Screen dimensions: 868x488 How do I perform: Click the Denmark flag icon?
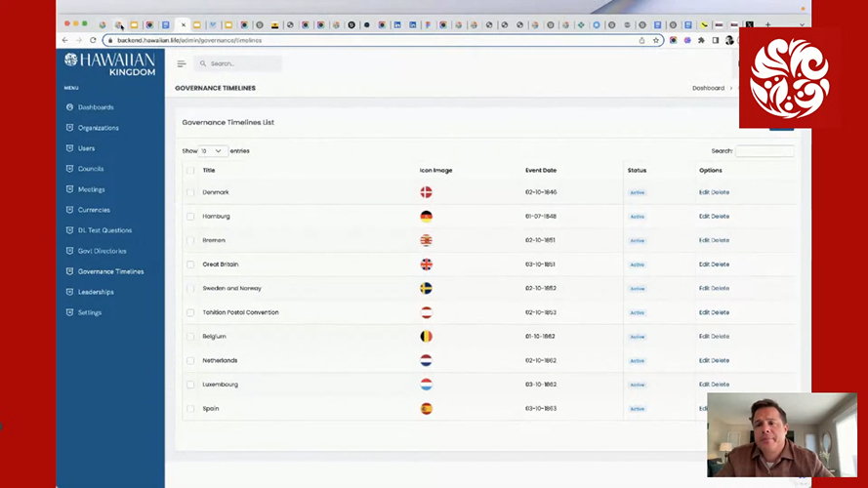[426, 192]
